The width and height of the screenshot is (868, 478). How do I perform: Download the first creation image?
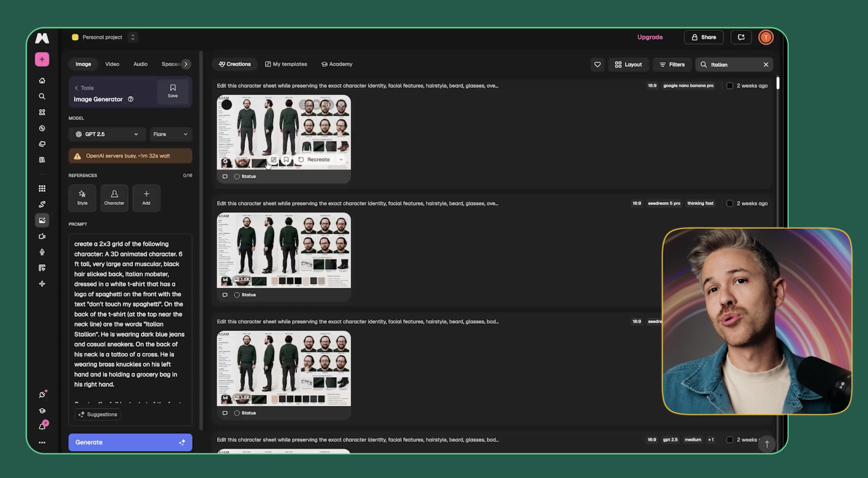pos(328,104)
